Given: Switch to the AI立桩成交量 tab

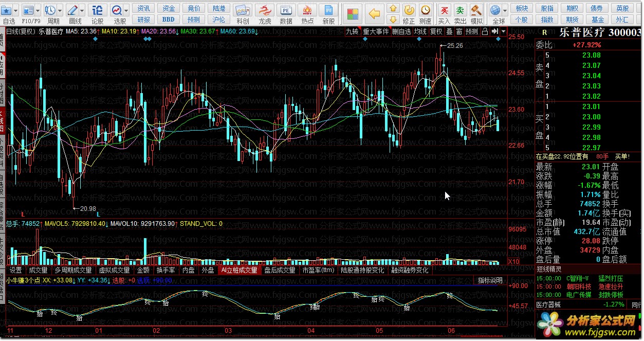Looking at the screenshot, I should [238, 270].
